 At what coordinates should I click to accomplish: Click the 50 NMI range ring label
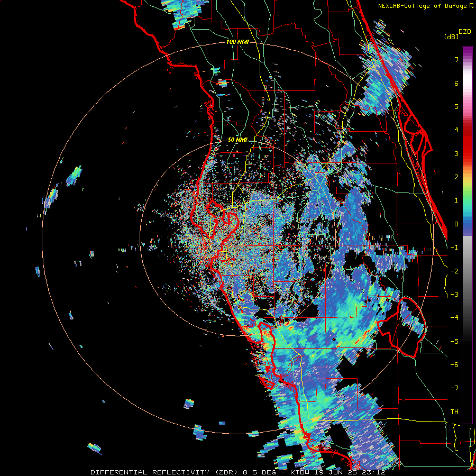coord(237,140)
